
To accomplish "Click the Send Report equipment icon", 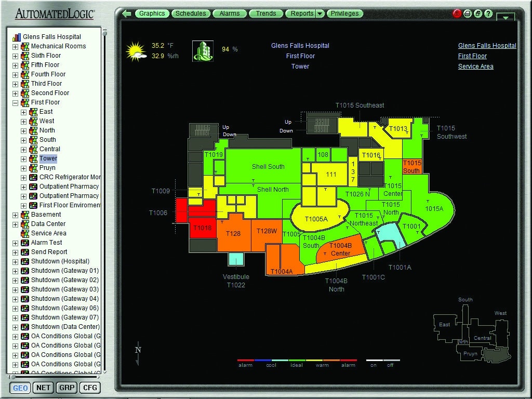I will tap(25, 252).
